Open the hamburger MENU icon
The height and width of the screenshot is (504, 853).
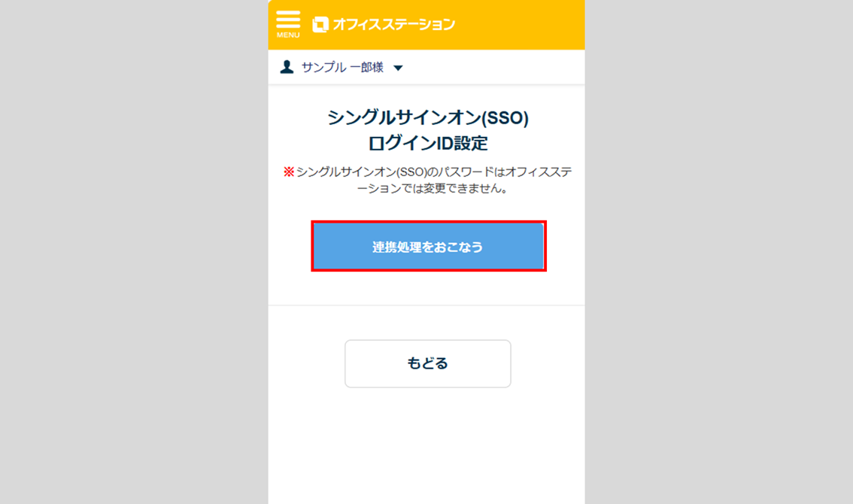click(288, 20)
